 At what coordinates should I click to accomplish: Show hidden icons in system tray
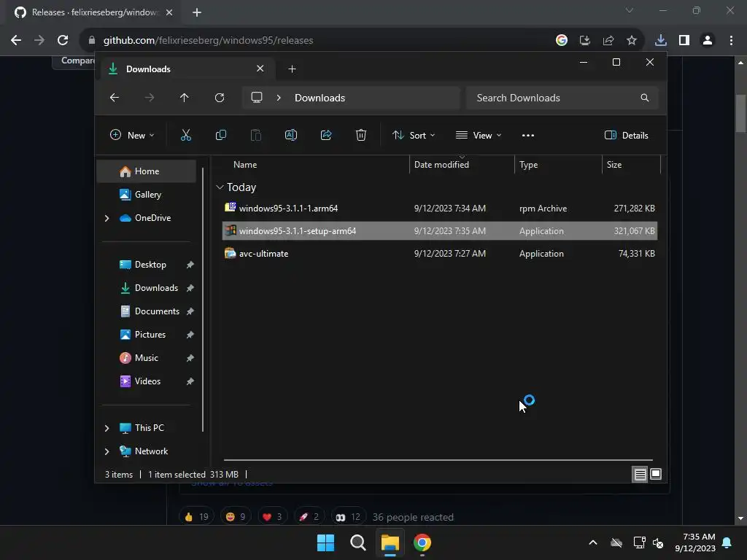(592, 542)
